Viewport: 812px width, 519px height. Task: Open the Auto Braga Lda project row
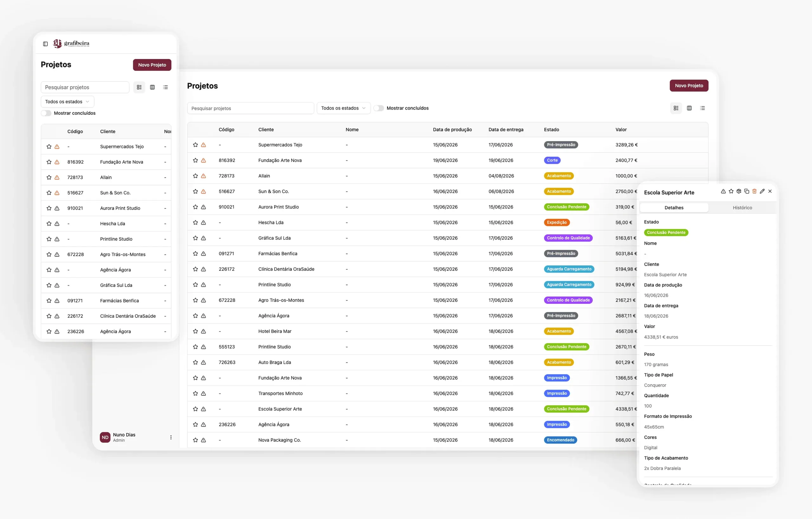click(411, 363)
